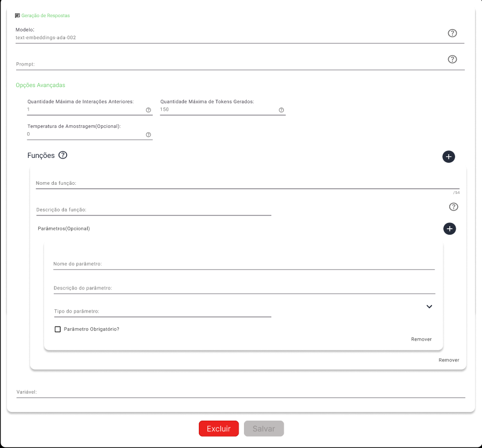Focus the Descrição do parâmetro field
This screenshot has height=448, width=482.
click(x=244, y=288)
